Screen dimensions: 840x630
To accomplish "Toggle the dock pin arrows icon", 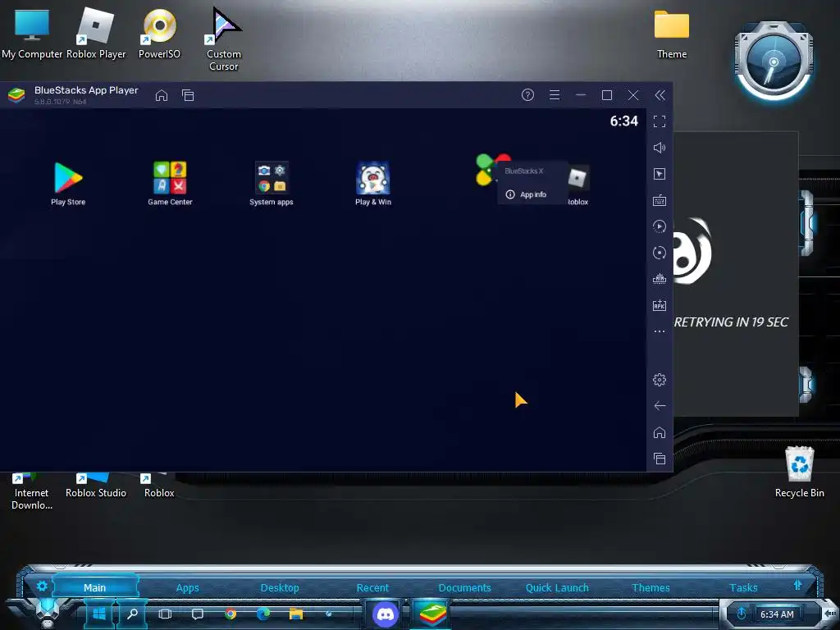I will [797, 585].
